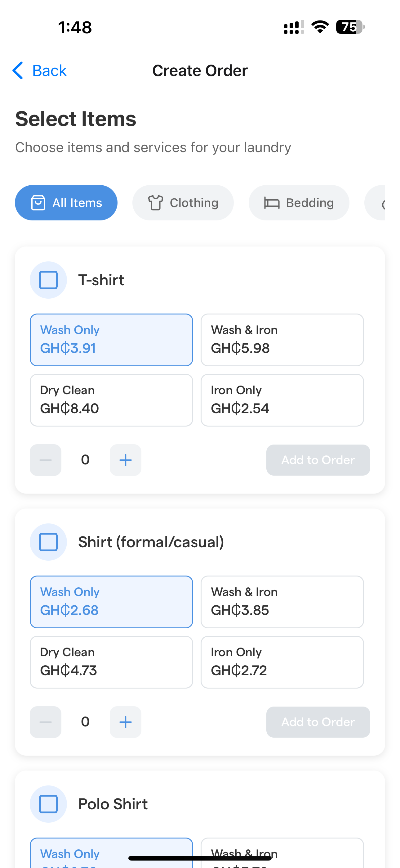Check the T-shirt selection checkbox
The image size is (400, 868).
click(x=48, y=279)
